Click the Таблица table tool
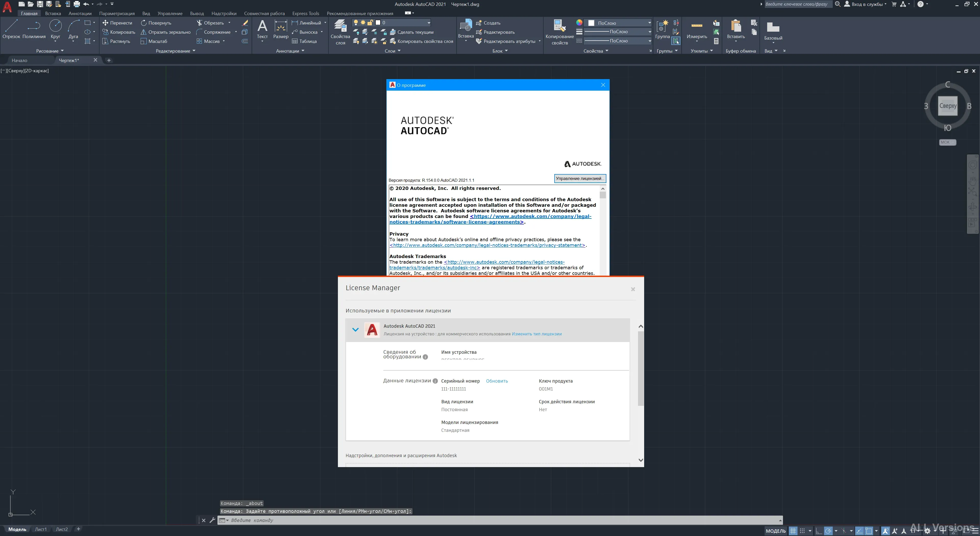Screen dimensions: 980x536 [304, 41]
